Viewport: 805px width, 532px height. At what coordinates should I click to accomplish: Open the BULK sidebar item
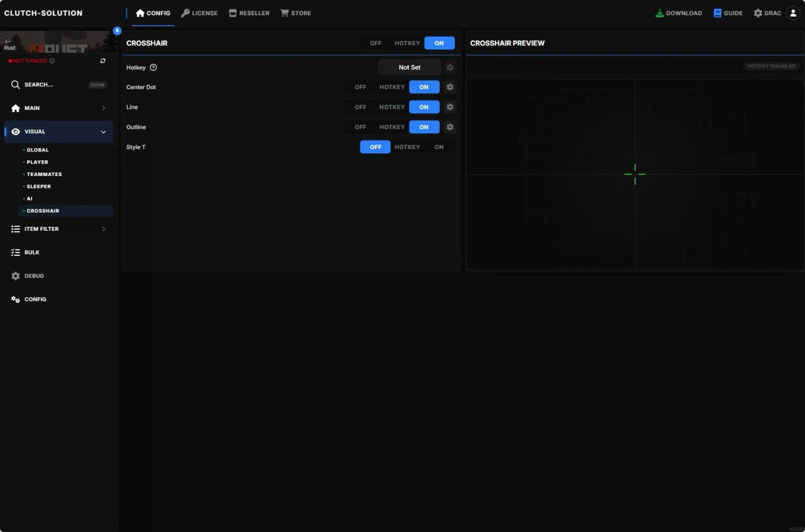[58, 252]
